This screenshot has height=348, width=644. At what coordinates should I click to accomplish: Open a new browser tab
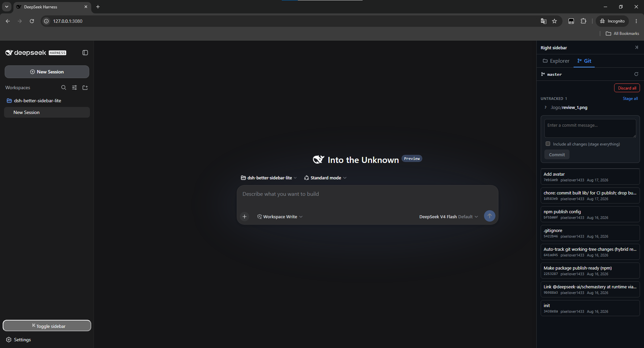click(x=98, y=7)
